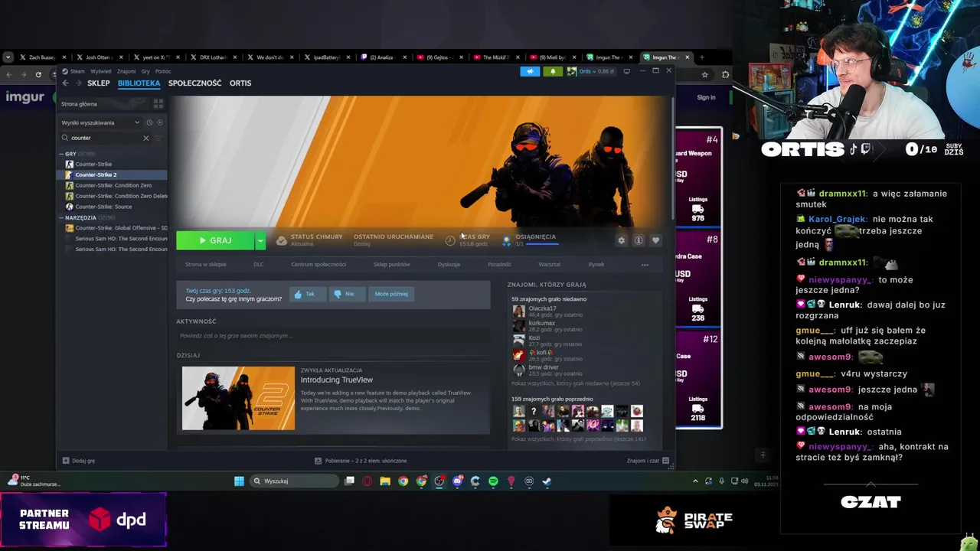Image resolution: width=980 pixels, height=551 pixels.
Task: Open the Pobieranie downloads status
Action: click(361, 461)
